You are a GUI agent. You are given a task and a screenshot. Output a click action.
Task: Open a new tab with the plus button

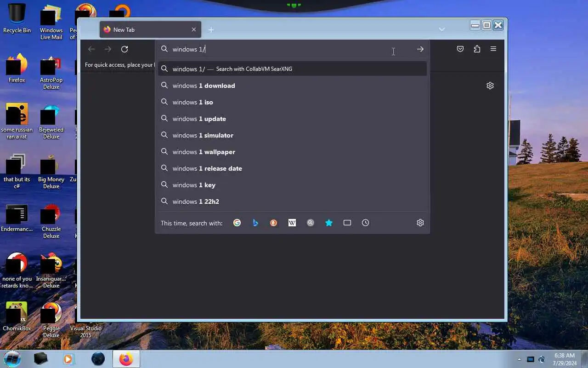coord(211,30)
